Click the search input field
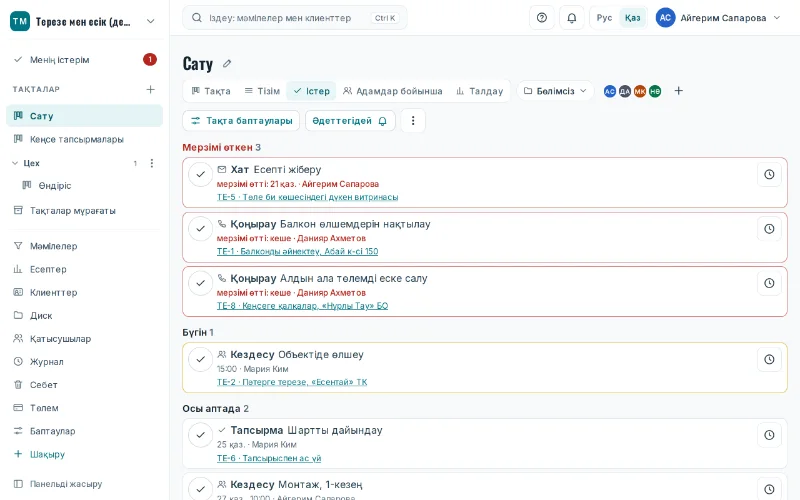This screenshot has width=800, height=500. 294,18
